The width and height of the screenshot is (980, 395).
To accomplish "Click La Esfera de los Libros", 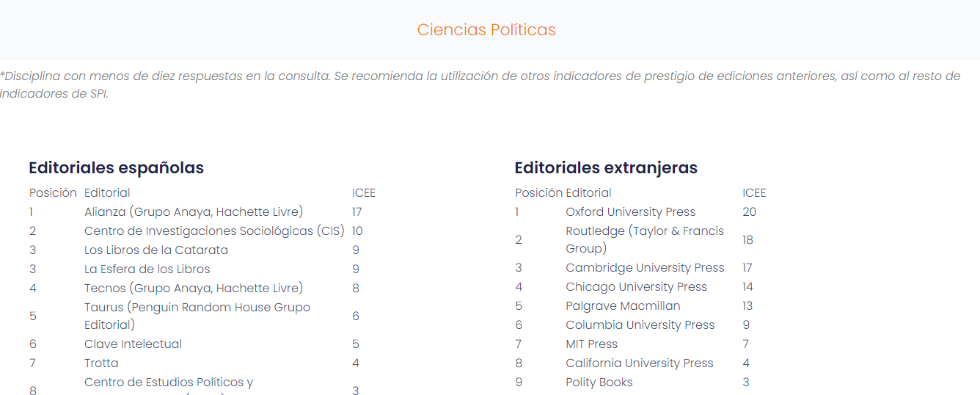I will pos(147,269).
